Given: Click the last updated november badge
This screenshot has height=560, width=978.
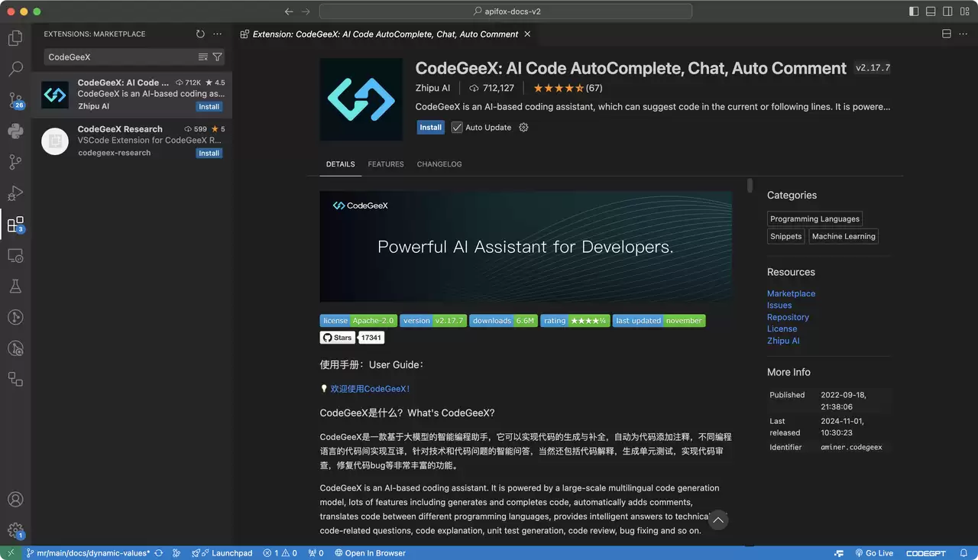Looking at the screenshot, I should click(659, 321).
